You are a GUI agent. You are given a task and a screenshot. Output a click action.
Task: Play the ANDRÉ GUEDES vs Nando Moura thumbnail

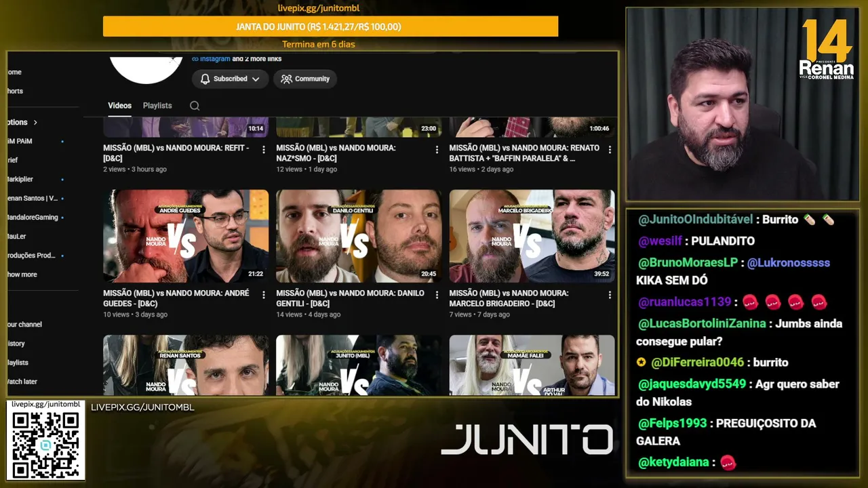tap(186, 236)
